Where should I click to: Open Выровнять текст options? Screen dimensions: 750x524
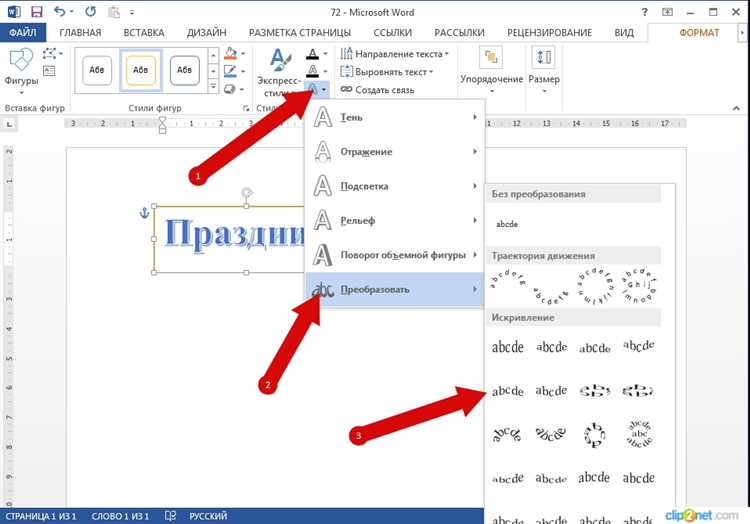tap(386, 72)
